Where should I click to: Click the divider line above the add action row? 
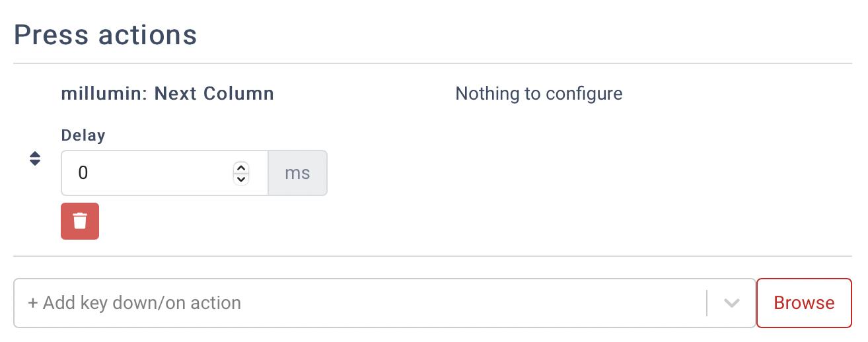point(433,256)
